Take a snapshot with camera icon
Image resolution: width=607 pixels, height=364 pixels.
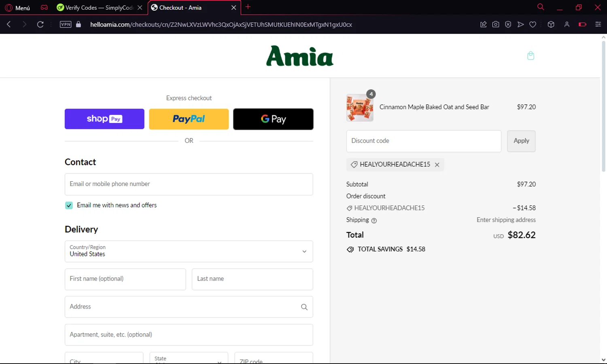tap(496, 24)
